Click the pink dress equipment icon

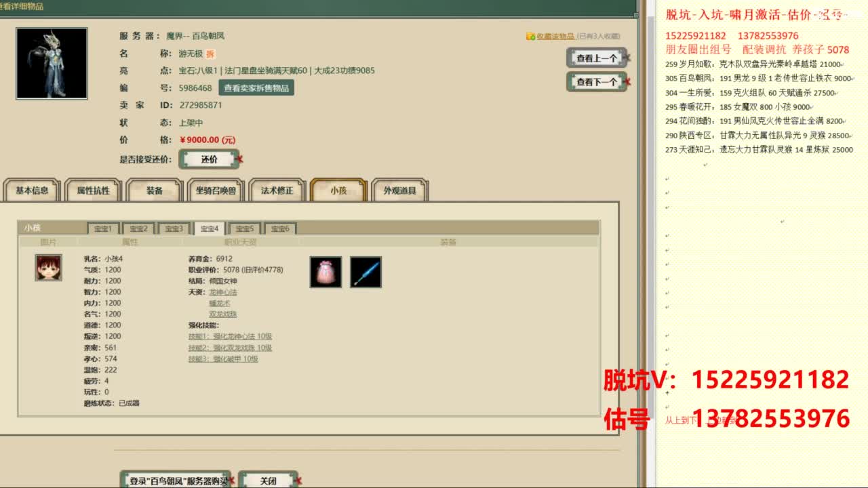[325, 272]
